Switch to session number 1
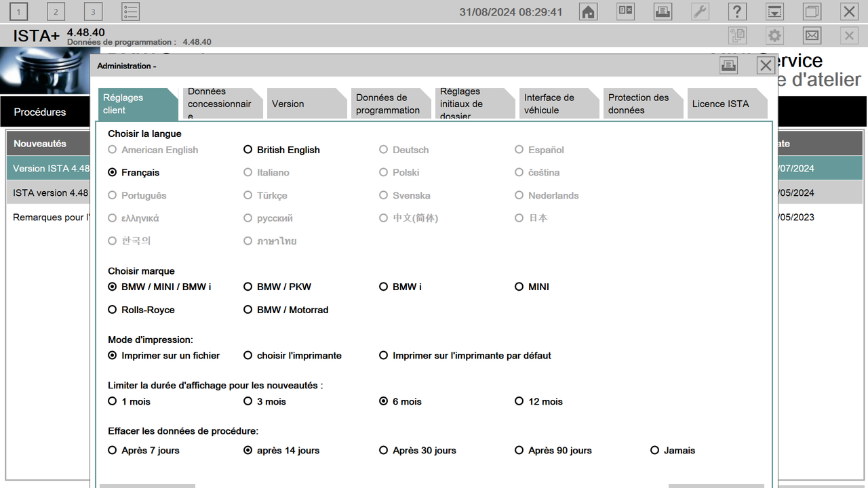This screenshot has height=488, width=868. (19, 12)
